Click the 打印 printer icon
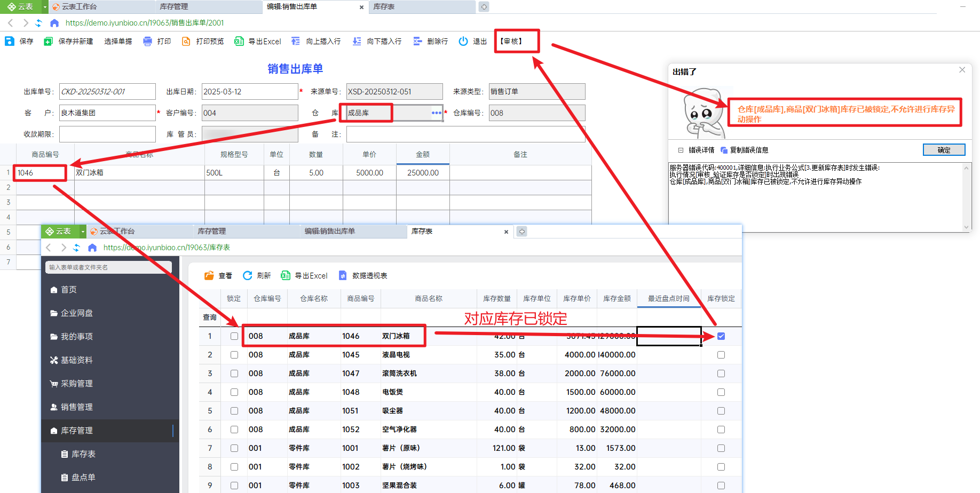 coord(148,41)
